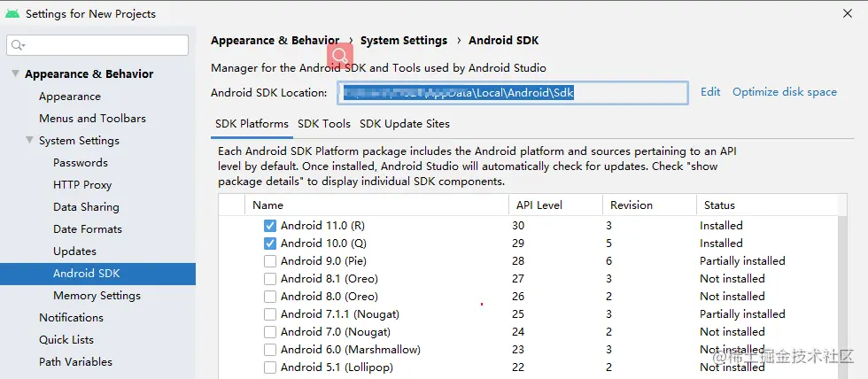Click the Optimize disk space link
The width and height of the screenshot is (868, 379).
(x=785, y=92)
